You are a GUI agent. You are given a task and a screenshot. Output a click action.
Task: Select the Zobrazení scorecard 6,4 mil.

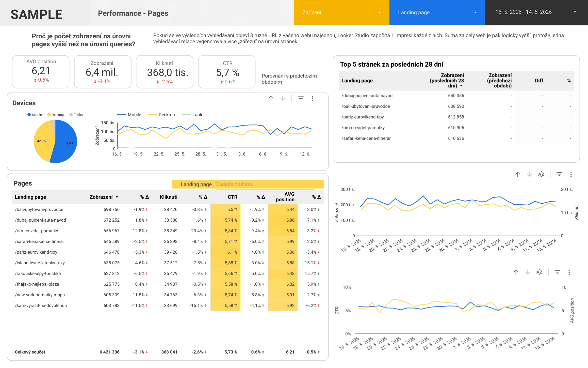point(103,72)
